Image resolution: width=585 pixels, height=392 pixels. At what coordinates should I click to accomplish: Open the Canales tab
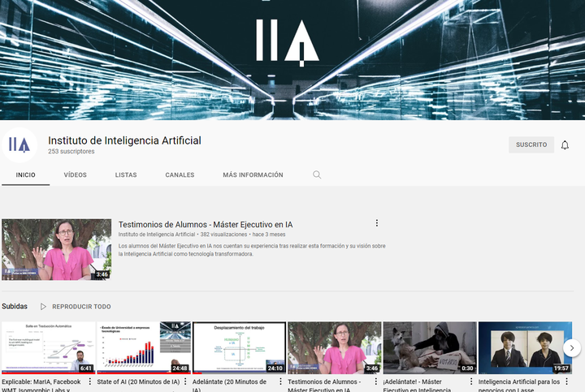point(180,174)
